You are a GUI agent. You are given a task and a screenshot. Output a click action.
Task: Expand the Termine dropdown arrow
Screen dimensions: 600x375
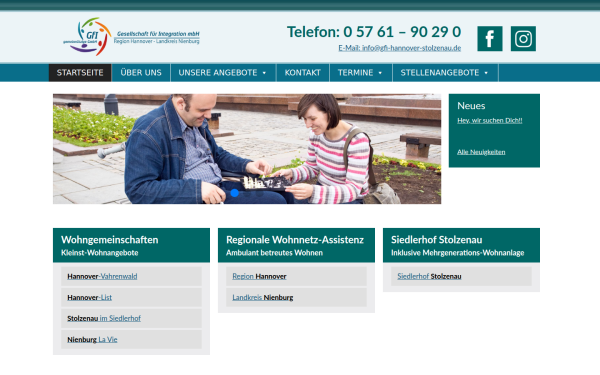tap(380, 73)
